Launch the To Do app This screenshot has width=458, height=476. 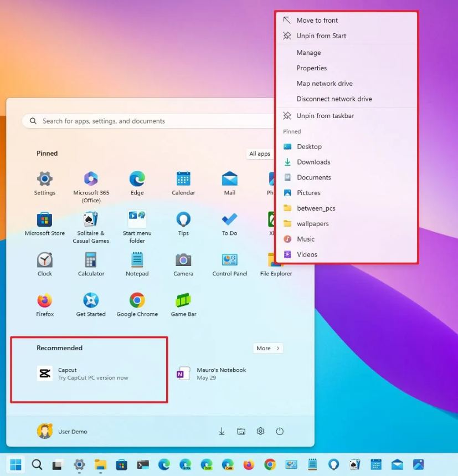click(230, 224)
